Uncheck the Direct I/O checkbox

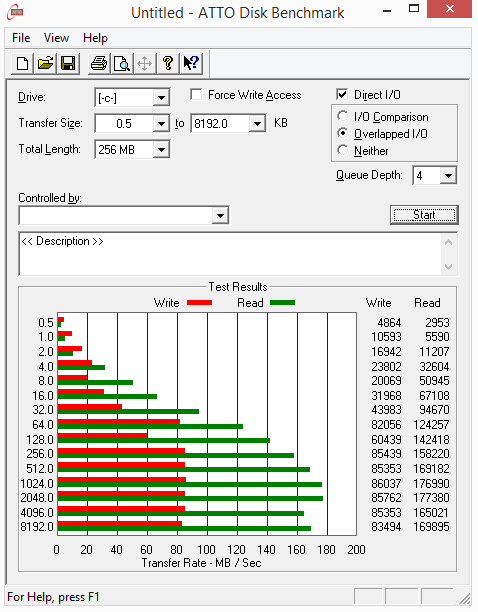point(342,95)
